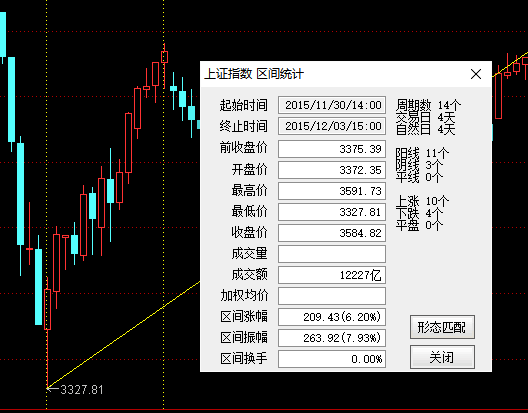Click the 前收盘价 value field
Screen dimensions: 528x413
point(332,149)
